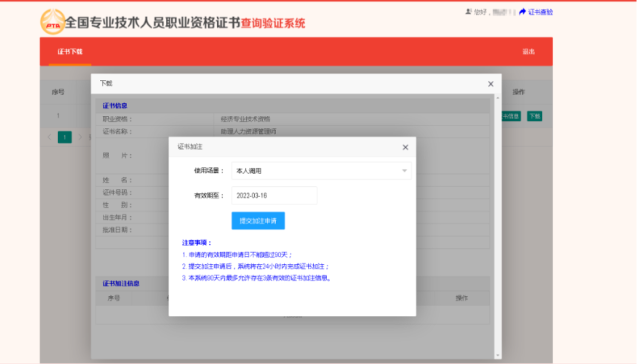Click the scroll down arrow of 下载 dialog
The height and width of the screenshot is (364, 637).
tap(498, 356)
